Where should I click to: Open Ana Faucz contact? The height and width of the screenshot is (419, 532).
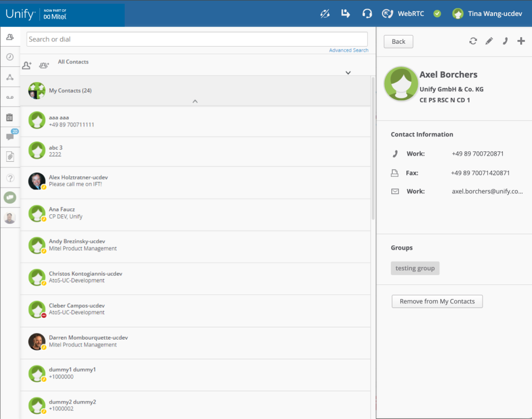click(x=196, y=215)
